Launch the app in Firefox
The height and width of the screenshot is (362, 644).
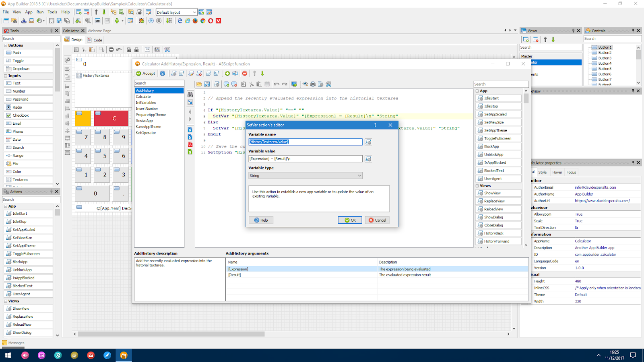point(195,21)
